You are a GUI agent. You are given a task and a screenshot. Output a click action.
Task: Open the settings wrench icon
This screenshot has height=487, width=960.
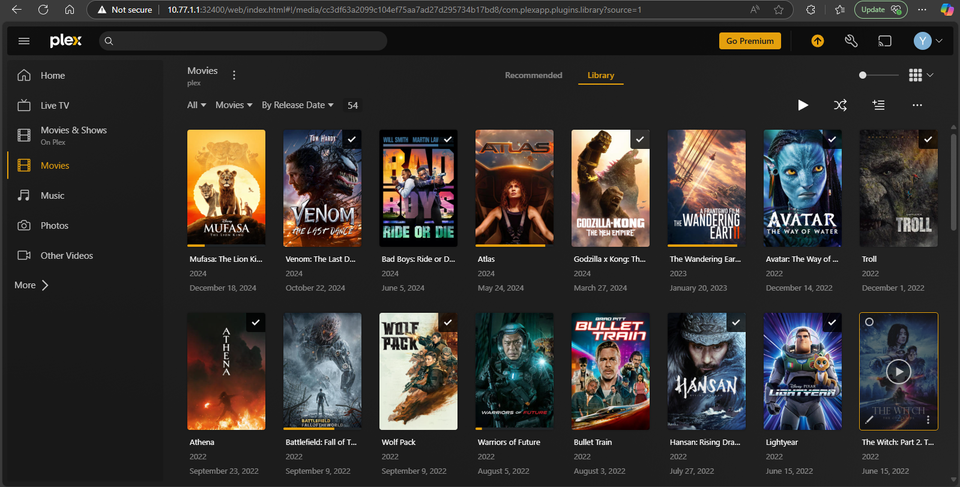coord(851,41)
